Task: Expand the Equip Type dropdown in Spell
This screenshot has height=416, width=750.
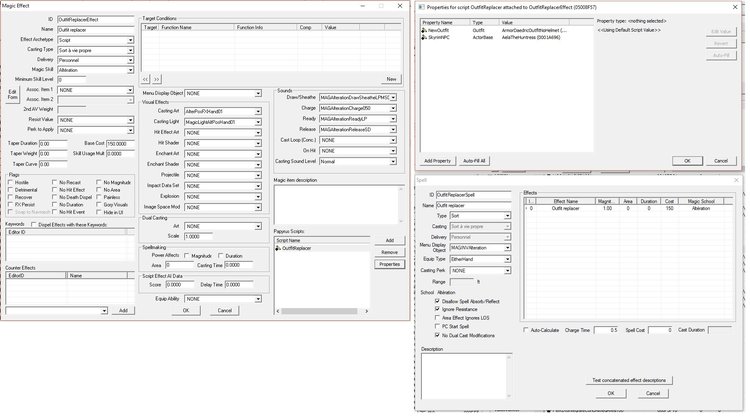Action: point(507,259)
